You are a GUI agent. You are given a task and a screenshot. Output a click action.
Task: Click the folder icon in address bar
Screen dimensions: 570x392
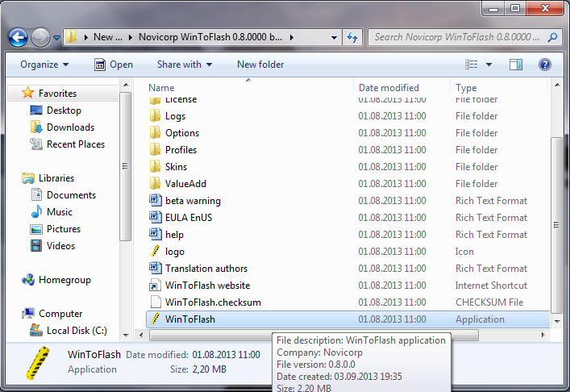coord(71,37)
